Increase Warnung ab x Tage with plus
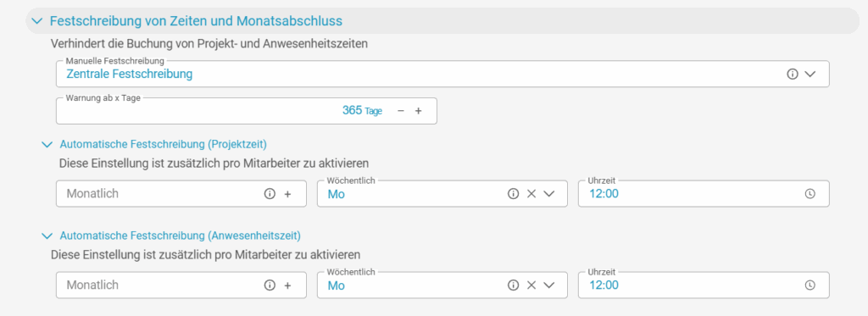The width and height of the screenshot is (868, 316). (x=419, y=111)
